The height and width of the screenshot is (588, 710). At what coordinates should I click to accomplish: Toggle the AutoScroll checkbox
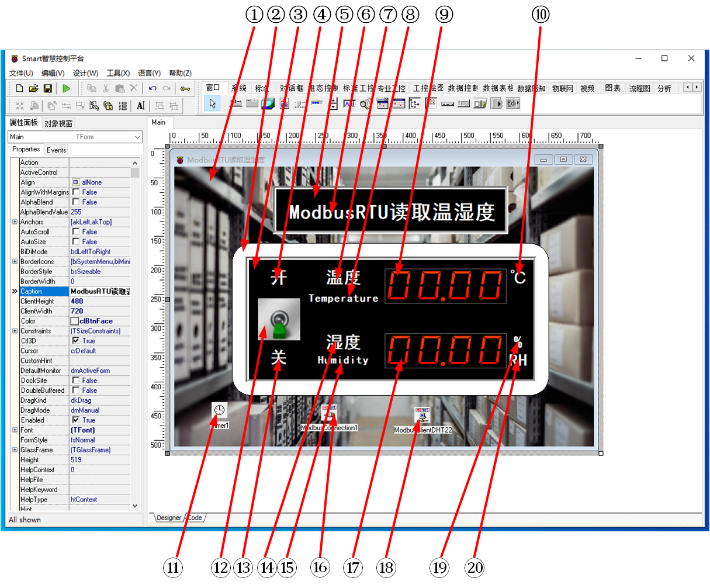click(x=76, y=232)
